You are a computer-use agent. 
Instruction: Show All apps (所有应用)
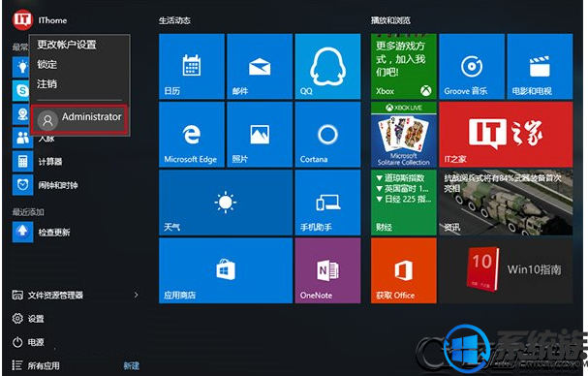pyautogui.click(x=36, y=365)
